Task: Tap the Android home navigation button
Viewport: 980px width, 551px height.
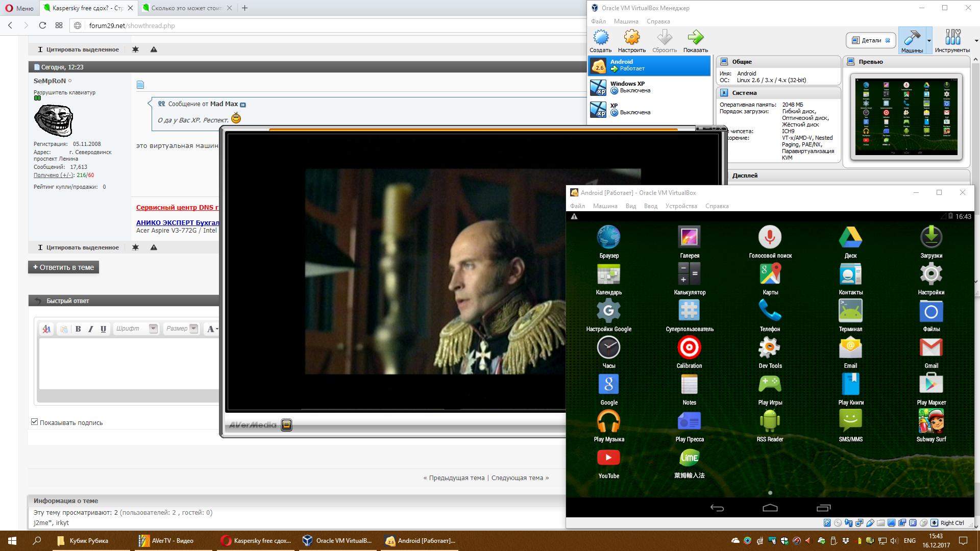Action: tap(770, 508)
